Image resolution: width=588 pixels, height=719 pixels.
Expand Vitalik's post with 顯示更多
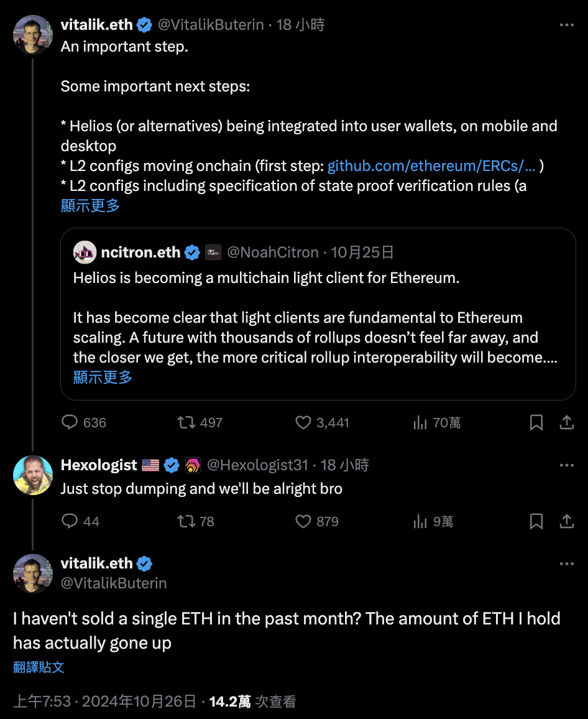click(90, 206)
